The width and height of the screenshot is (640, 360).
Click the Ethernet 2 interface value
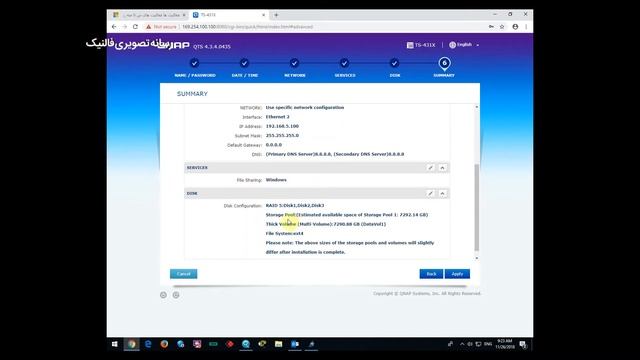tap(278, 117)
